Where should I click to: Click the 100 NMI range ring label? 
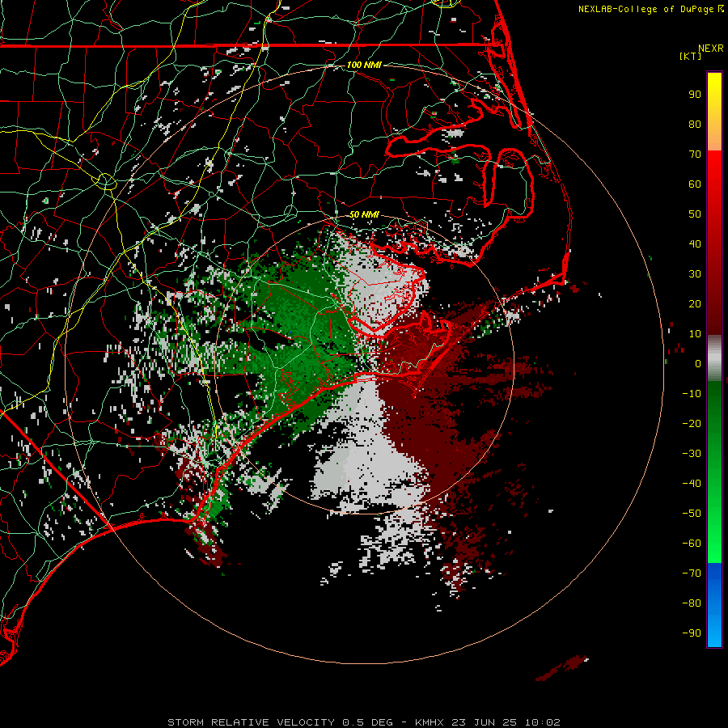click(364, 65)
